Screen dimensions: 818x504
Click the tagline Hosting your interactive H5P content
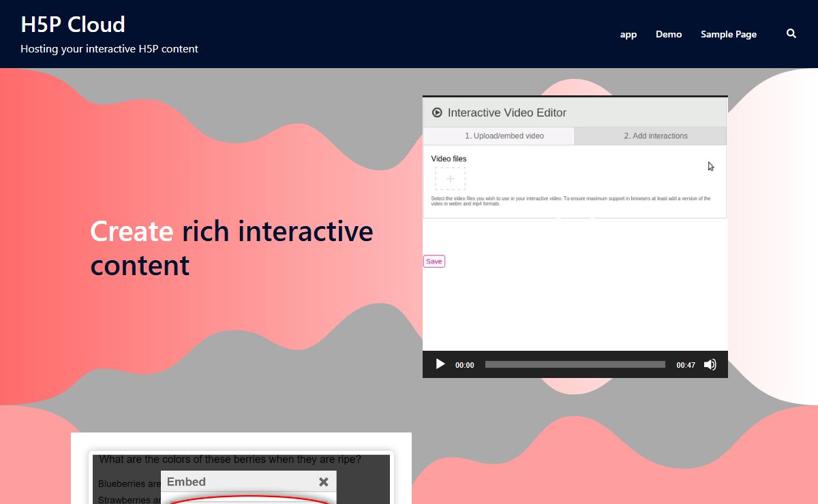click(109, 49)
